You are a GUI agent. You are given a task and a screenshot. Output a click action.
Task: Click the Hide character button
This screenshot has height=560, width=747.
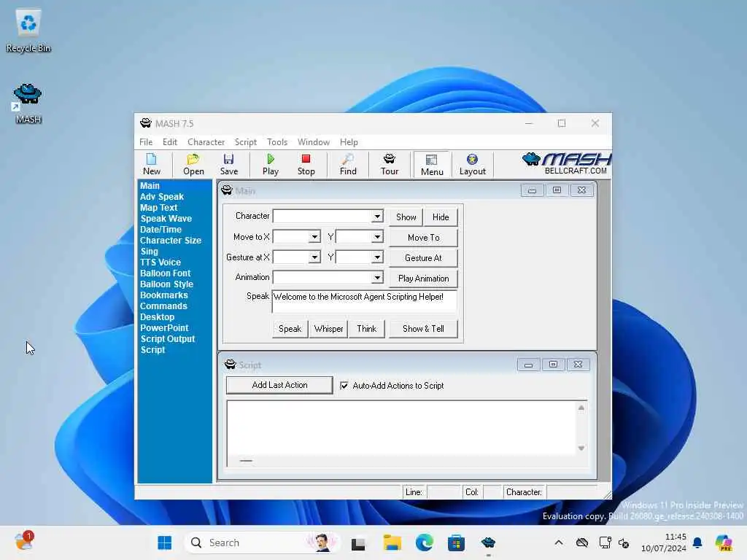tap(441, 217)
